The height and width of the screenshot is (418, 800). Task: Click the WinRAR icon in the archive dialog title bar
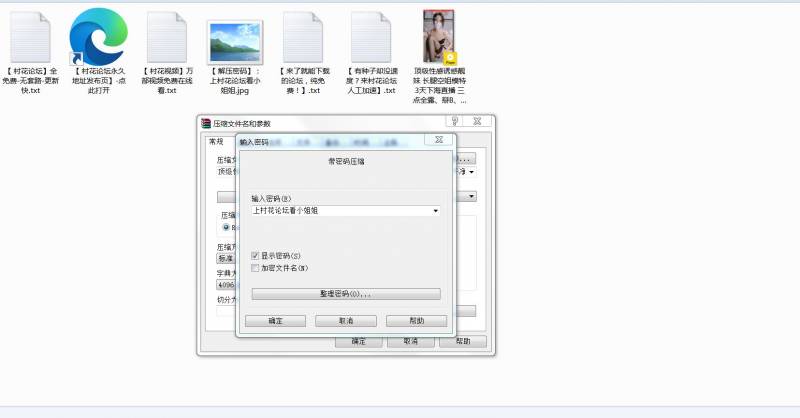[x=207, y=123]
